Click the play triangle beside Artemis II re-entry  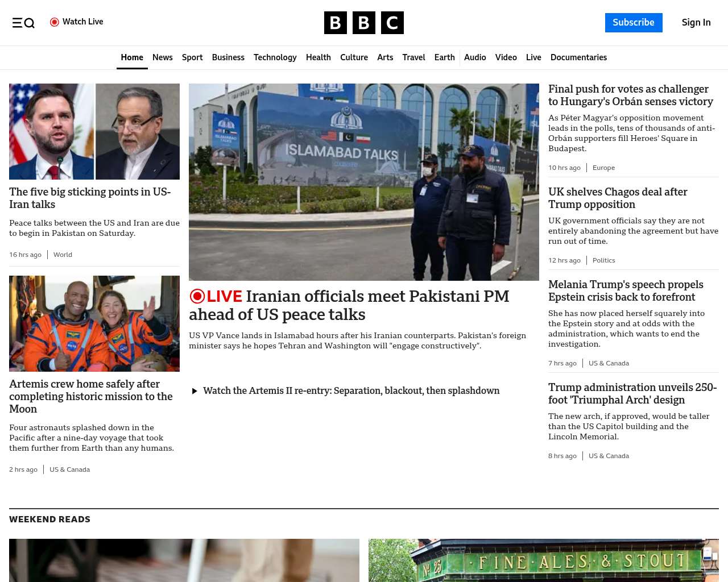(x=195, y=391)
